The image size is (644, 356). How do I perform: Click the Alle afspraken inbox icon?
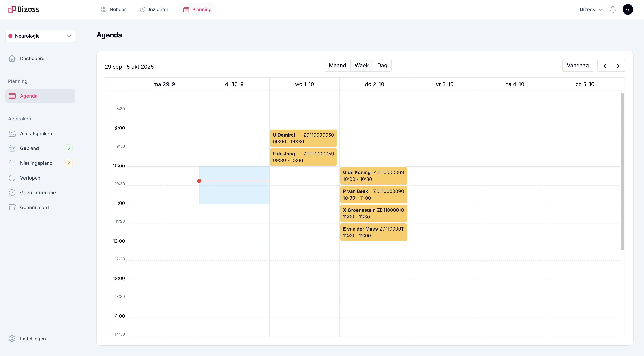coord(12,134)
